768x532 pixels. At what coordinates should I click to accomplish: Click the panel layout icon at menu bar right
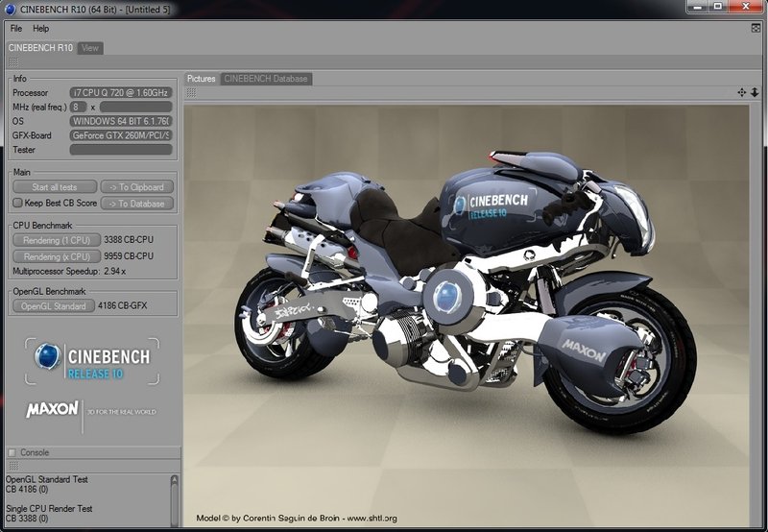coord(756,28)
